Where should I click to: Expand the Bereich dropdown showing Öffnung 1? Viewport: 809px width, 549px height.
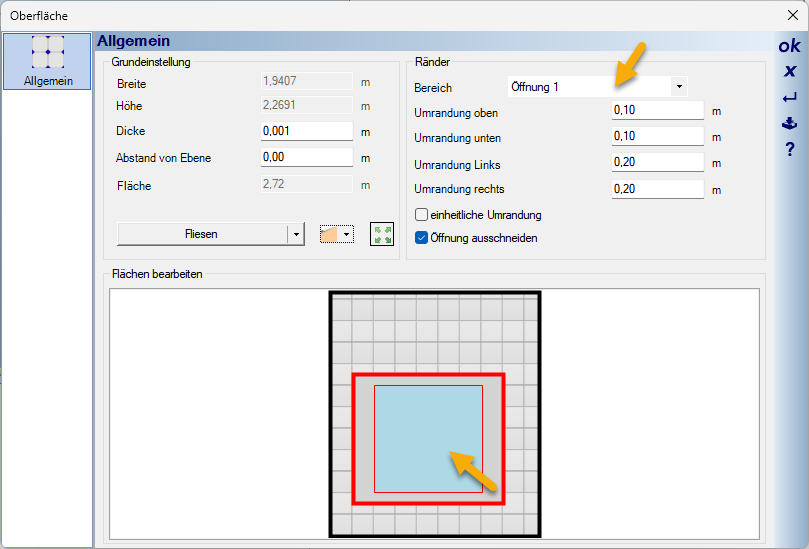point(679,87)
